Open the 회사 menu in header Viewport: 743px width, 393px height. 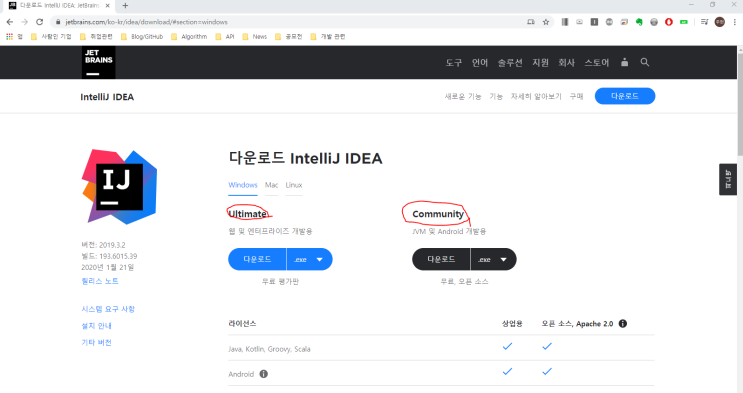tap(566, 63)
